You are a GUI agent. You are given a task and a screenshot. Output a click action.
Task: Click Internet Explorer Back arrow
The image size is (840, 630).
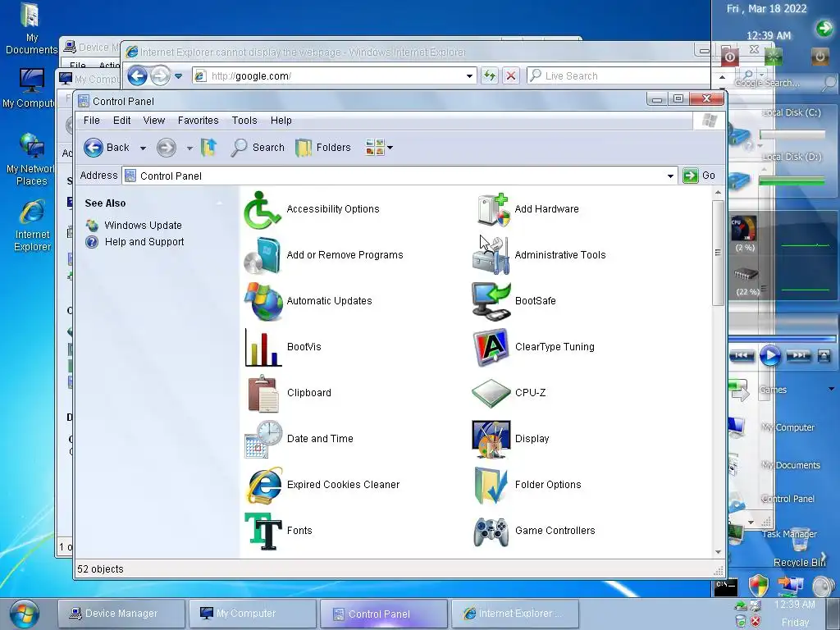pos(138,76)
